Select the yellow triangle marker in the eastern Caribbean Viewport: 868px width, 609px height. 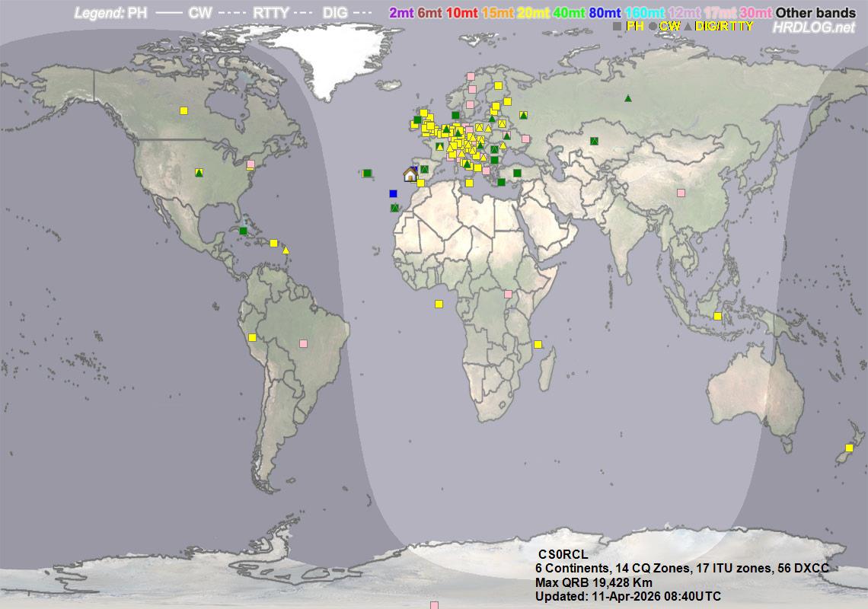tap(286, 250)
